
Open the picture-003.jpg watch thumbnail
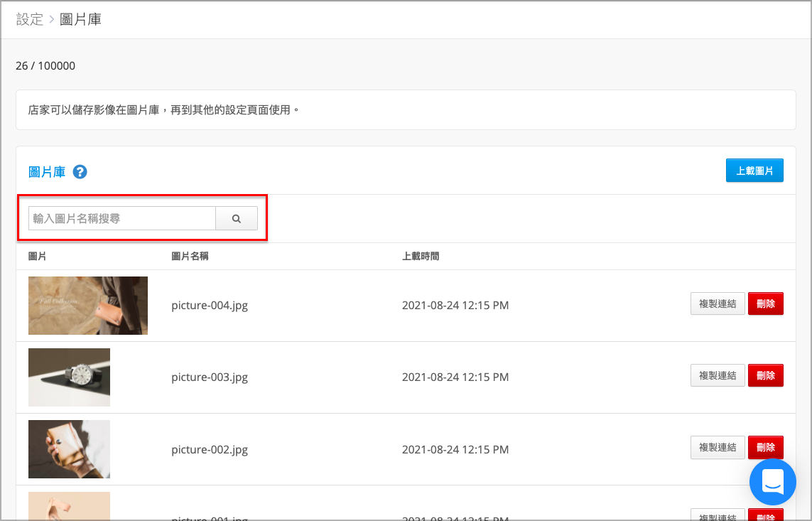70,377
